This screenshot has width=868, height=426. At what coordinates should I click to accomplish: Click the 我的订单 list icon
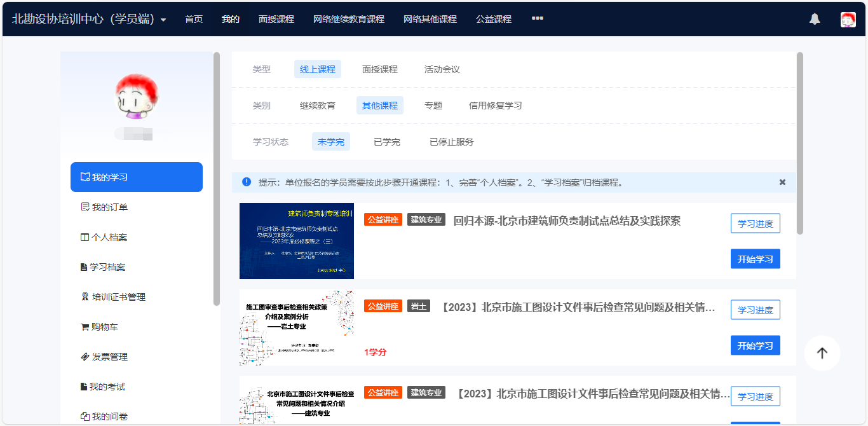85,207
